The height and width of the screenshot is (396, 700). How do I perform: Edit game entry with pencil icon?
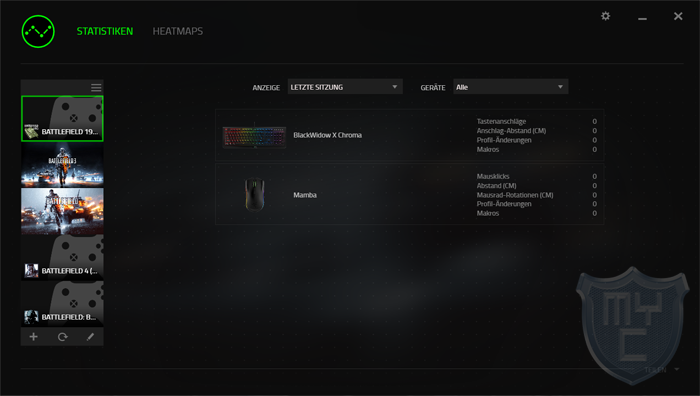point(90,337)
